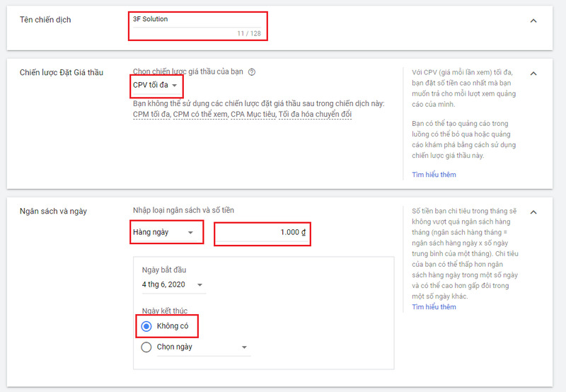Collapse the Chiến lược Đặt Giá thầu section
The width and height of the screenshot is (566, 392).
(x=533, y=74)
